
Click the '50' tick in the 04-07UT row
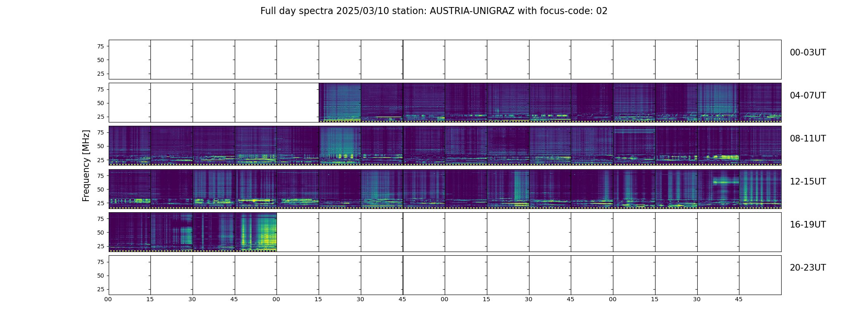pos(100,103)
